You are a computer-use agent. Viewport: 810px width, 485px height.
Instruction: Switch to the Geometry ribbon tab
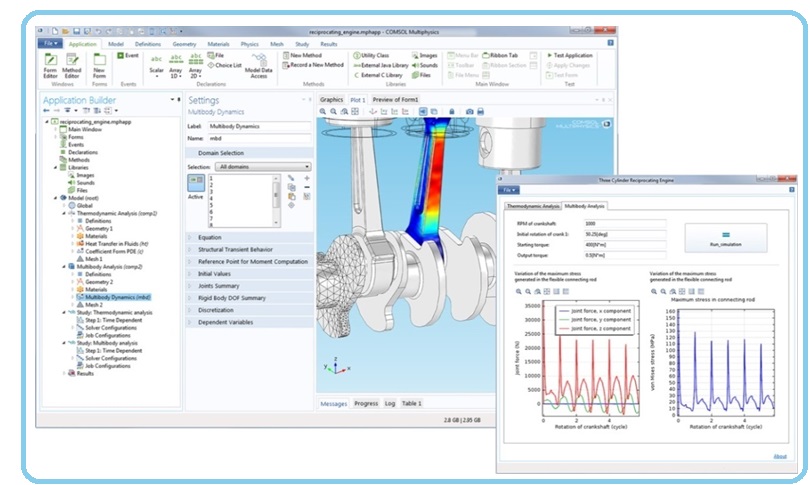[x=184, y=44]
